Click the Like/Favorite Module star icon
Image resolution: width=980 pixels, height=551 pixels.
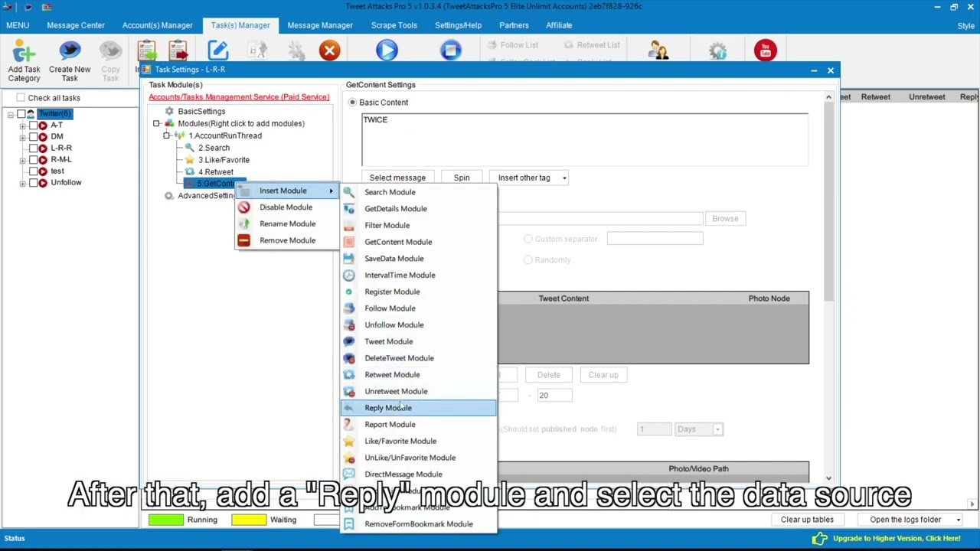(x=349, y=441)
